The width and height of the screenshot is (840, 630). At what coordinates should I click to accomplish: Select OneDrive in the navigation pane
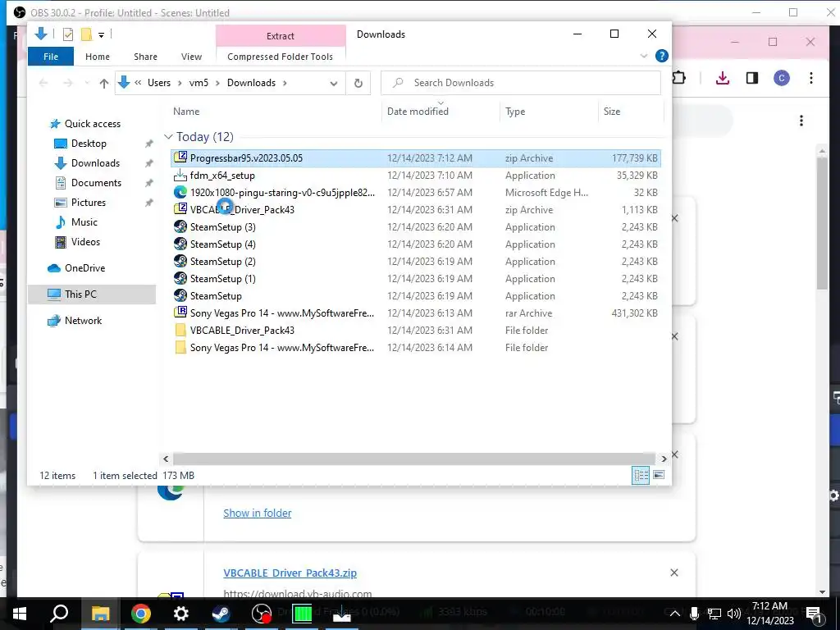84,268
